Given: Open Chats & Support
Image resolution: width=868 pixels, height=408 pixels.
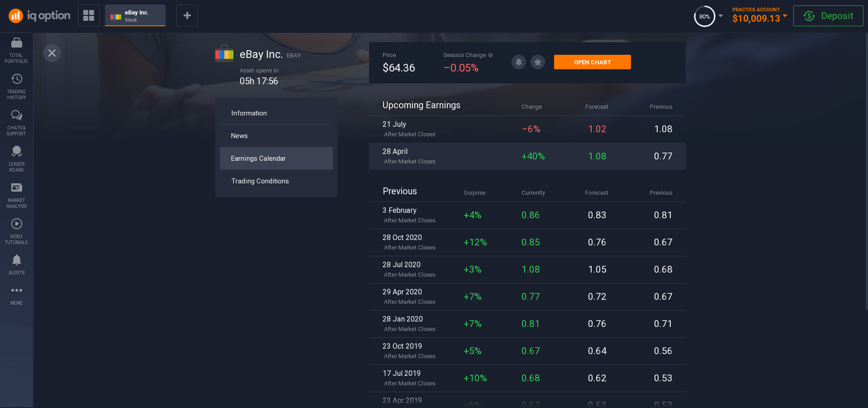Looking at the screenshot, I should [16, 123].
